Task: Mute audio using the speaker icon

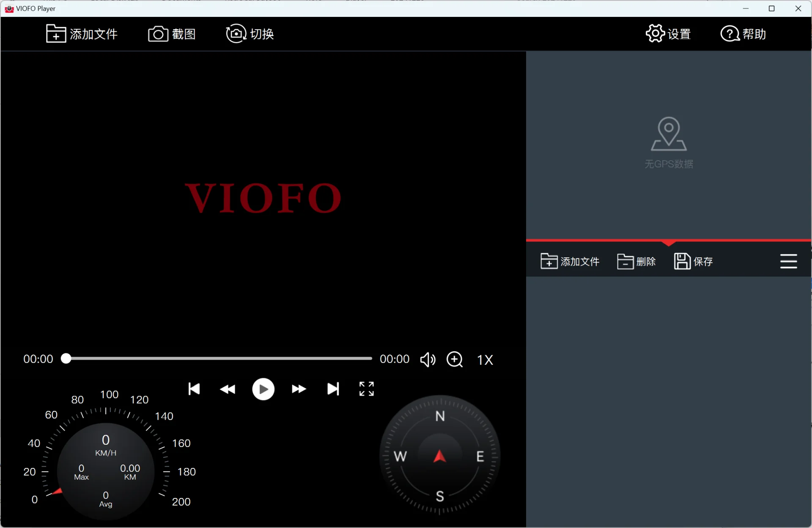Action: pos(428,360)
